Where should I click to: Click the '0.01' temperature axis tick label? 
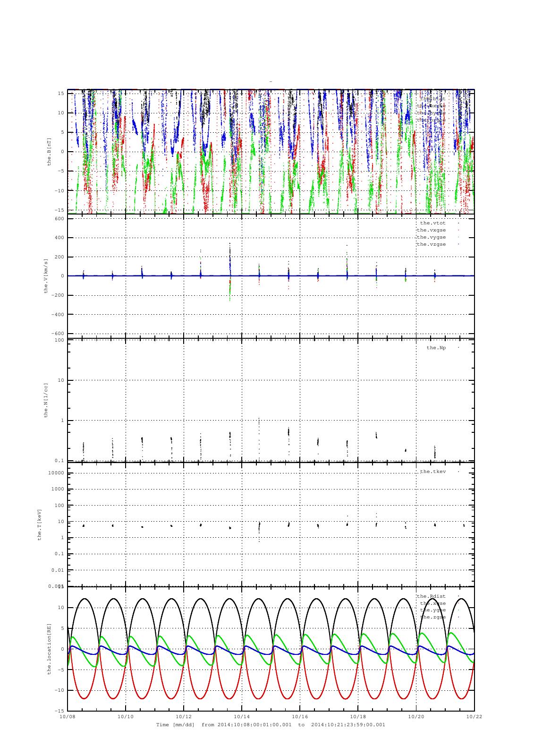tap(58, 570)
